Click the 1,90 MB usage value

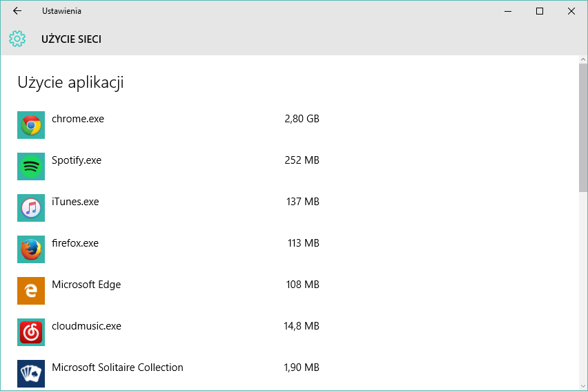tap(302, 368)
